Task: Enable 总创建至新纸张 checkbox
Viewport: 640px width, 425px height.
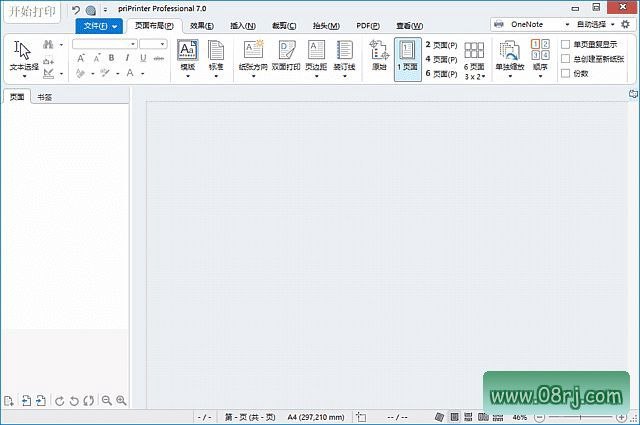Action: pos(565,59)
